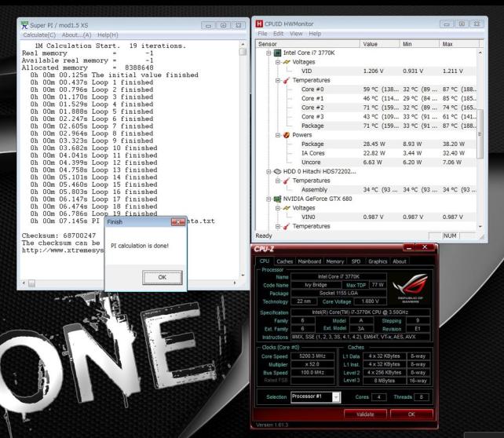
Task: Click the NVIDIA GeForce GTX 680 card icon
Action: [277, 199]
